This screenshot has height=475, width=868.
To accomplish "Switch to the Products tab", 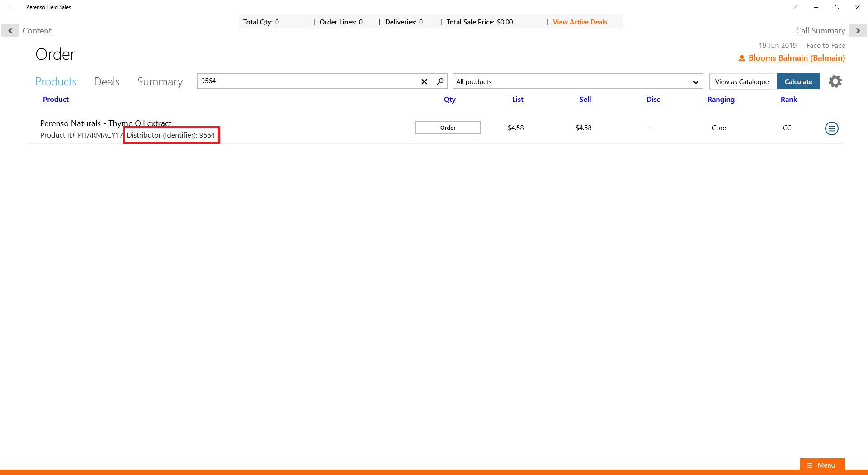I will [x=56, y=81].
